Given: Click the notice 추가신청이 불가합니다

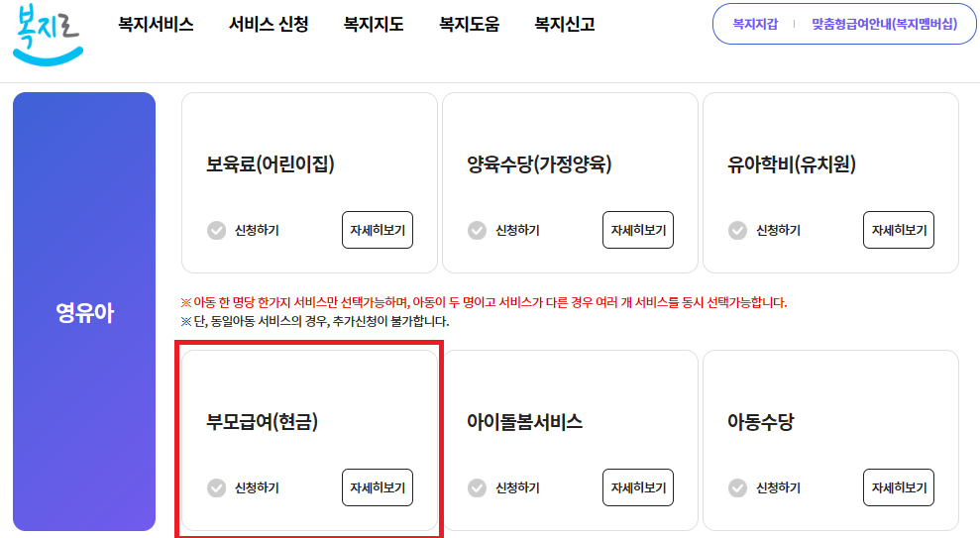Looking at the screenshot, I should pyautogui.click(x=315, y=321).
